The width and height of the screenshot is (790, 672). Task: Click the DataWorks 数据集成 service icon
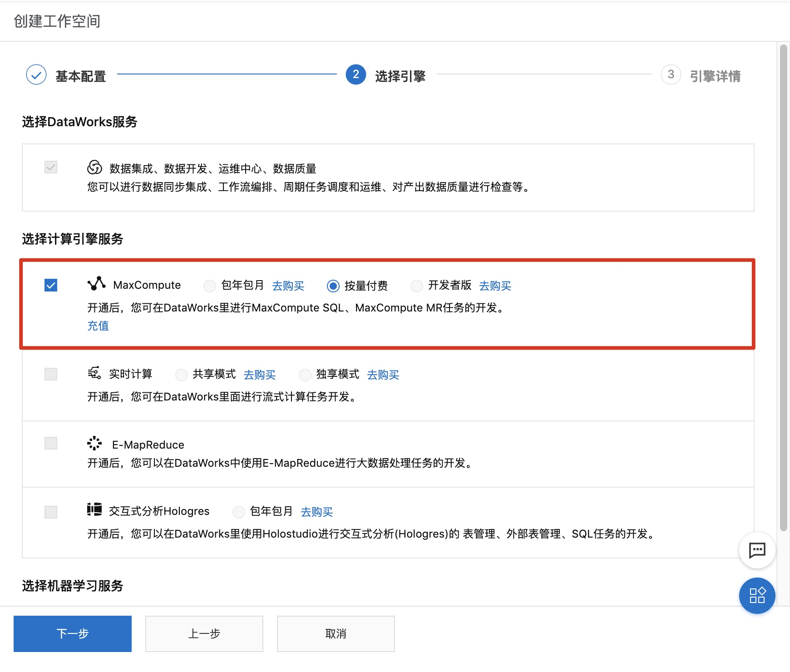click(94, 168)
